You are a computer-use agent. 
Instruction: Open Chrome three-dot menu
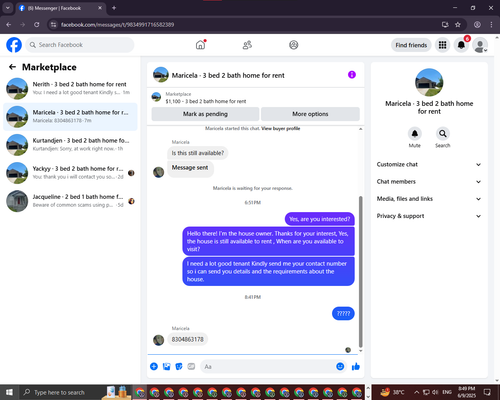[491, 25]
